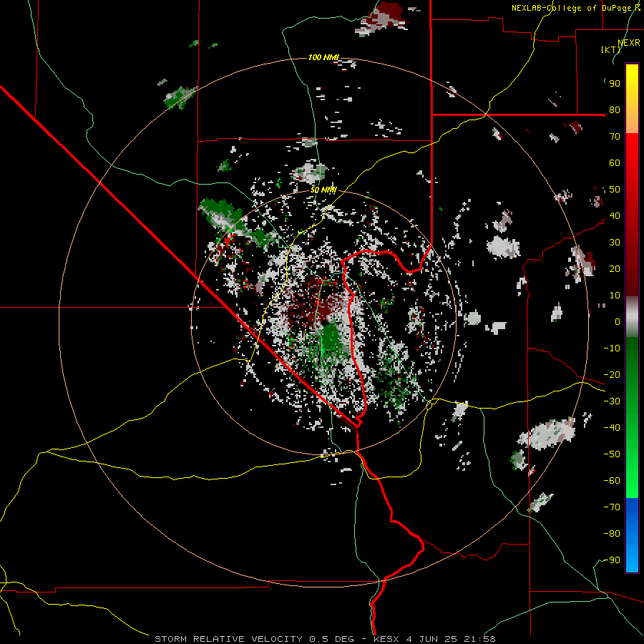Click the 30 value on the velocity scale
This screenshot has width=644, height=644.
point(615,243)
